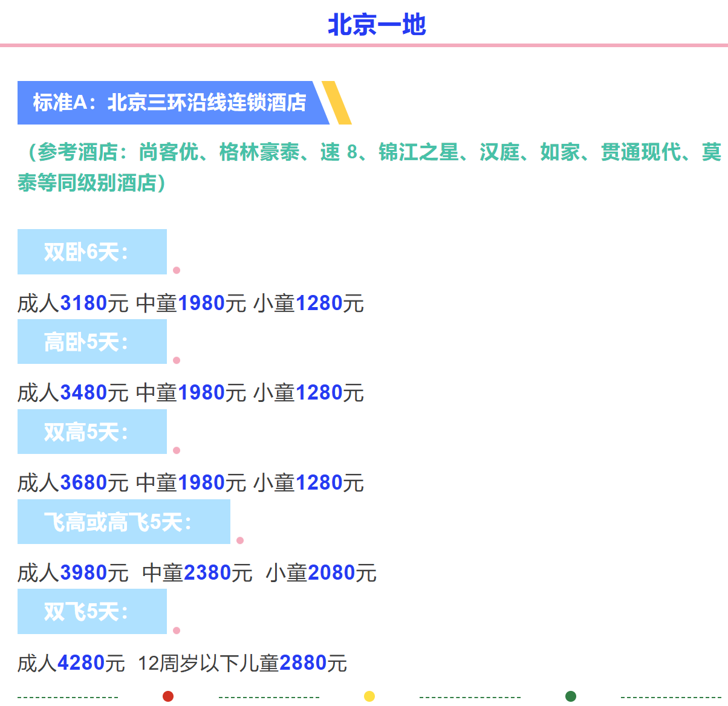Viewport: 728px width, 706px height.
Task: Click the pink dot beside 飞高或高飞5天 label
Action: (x=240, y=540)
